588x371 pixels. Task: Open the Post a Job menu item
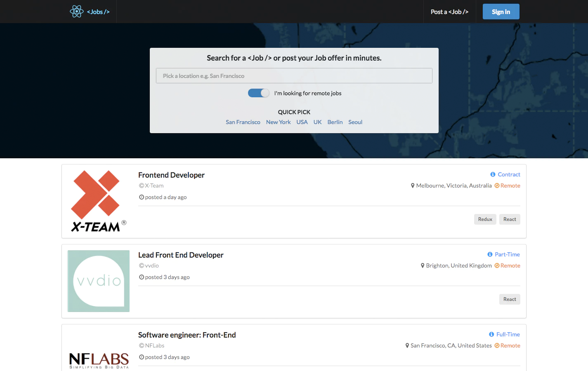(449, 12)
